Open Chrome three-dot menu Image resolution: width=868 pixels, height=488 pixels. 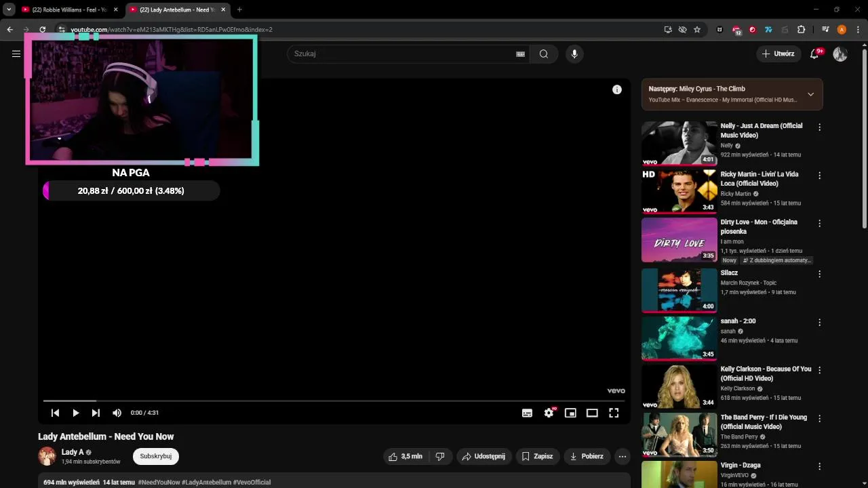pos(857,29)
